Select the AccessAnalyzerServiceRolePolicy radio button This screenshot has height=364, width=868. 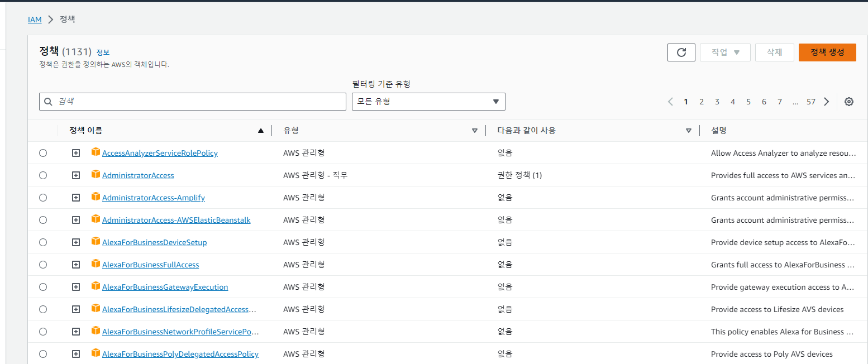coord(43,153)
